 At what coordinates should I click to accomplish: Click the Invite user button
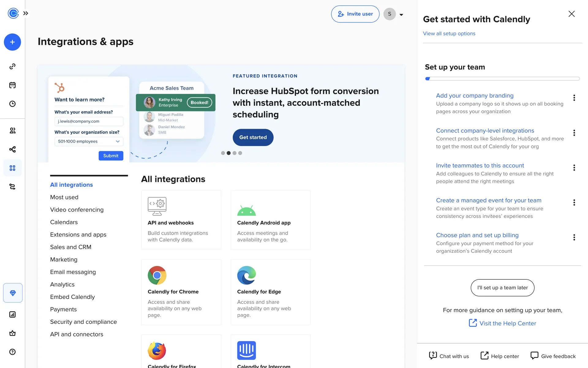(355, 14)
